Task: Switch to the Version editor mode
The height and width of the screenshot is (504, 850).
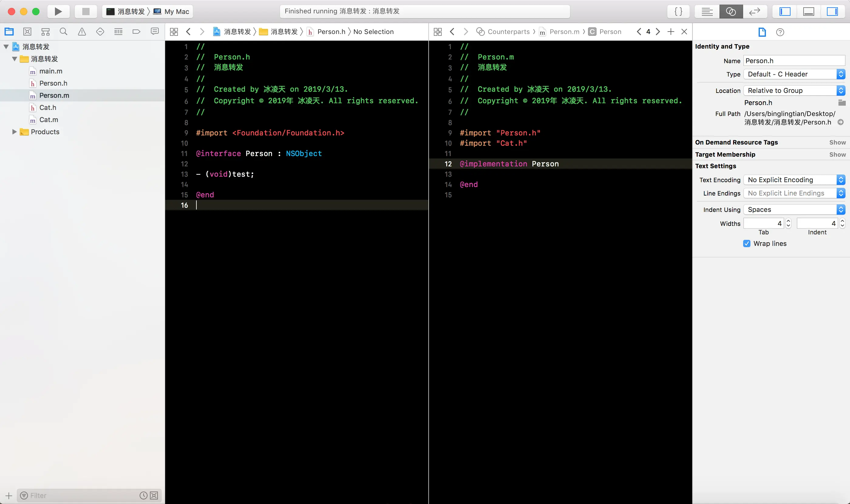Action: 754,12
